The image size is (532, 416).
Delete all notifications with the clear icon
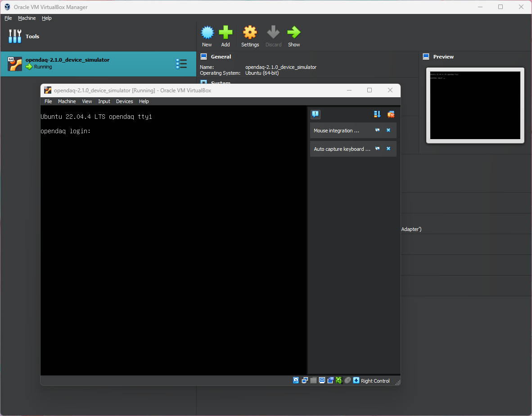pos(391,114)
